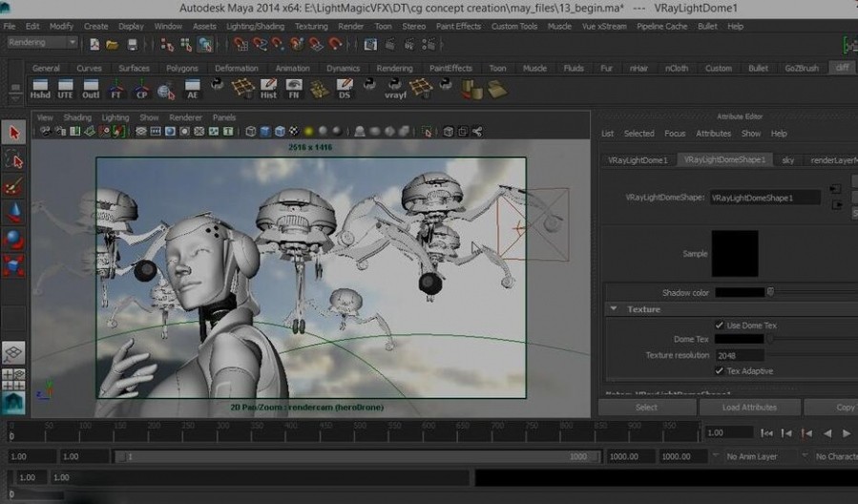The height and width of the screenshot is (504, 858).
Task: Open the viewport Shading menu
Action: point(77,117)
